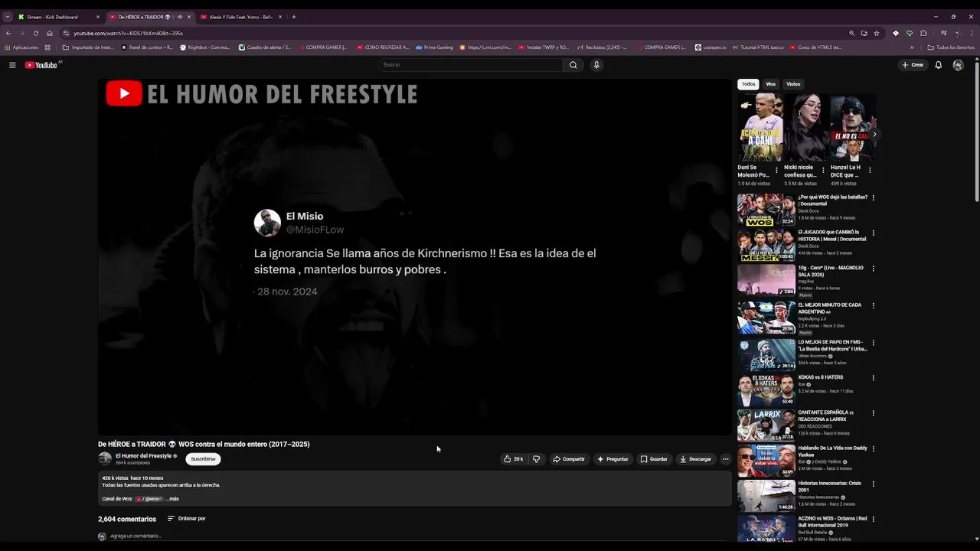Open the Nicki nicole confiesa short thumbnail
Screen dimensions: 980x551
806,127
